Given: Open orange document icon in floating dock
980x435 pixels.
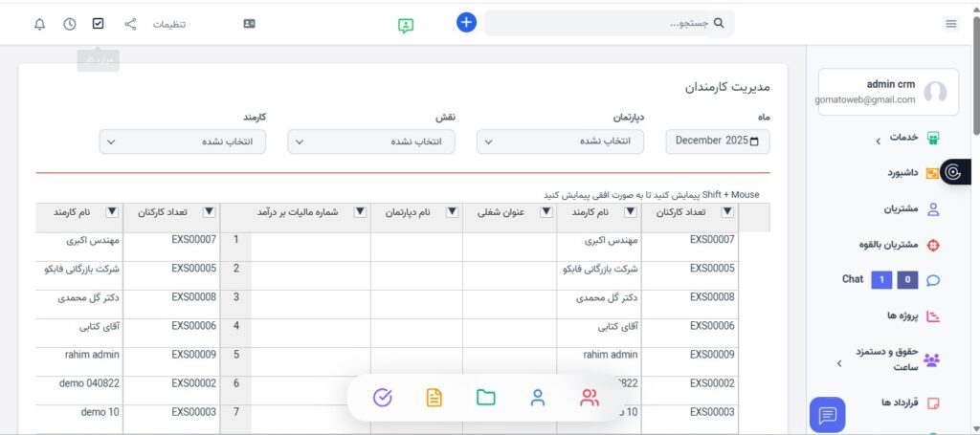Looking at the screenshot, I should [x=434, y=398].
